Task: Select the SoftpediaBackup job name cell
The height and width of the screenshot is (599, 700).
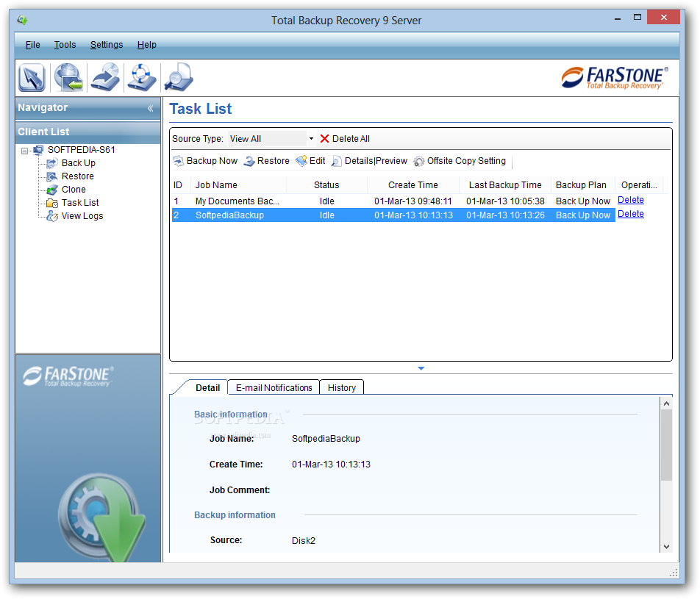Action: click(229, 215)
